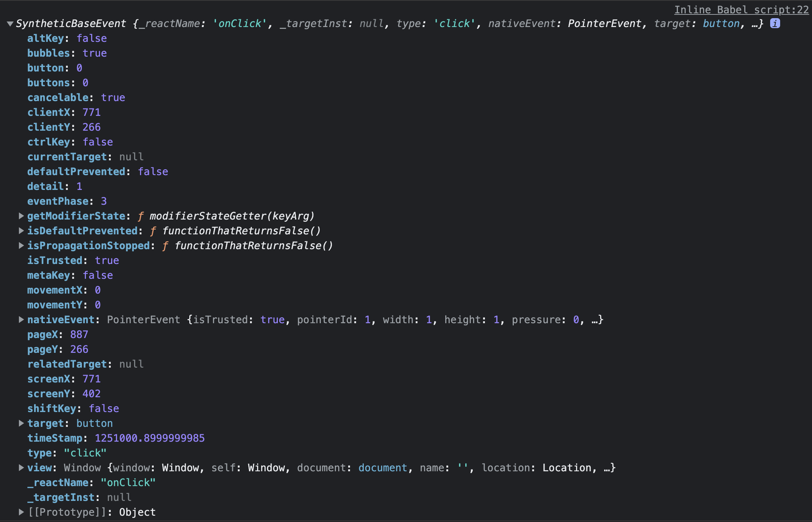
Task: Expand the target button property
Action: pyautogui.click(x=21, y=423)
